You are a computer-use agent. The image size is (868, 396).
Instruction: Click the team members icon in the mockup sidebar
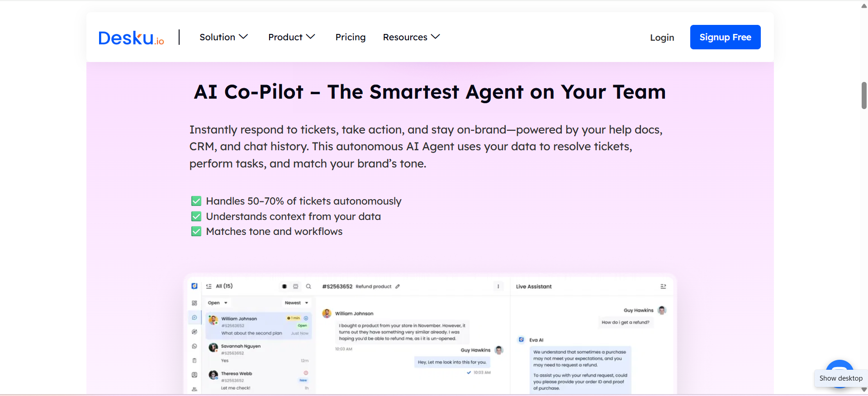194,389
